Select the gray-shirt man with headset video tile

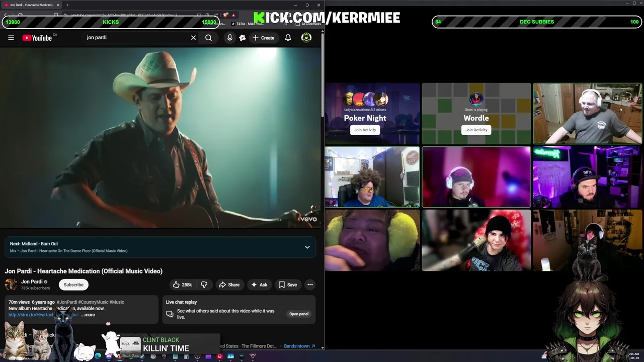click(588, 114)
